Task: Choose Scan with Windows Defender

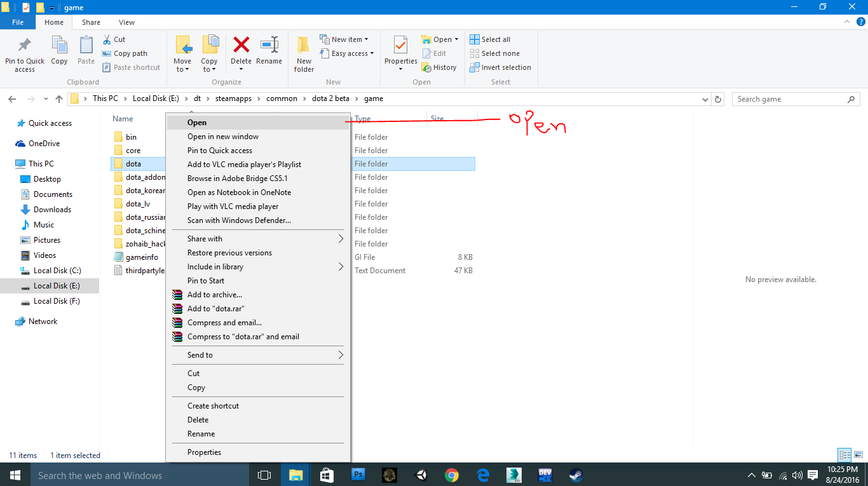Action: tap(258, 220)
